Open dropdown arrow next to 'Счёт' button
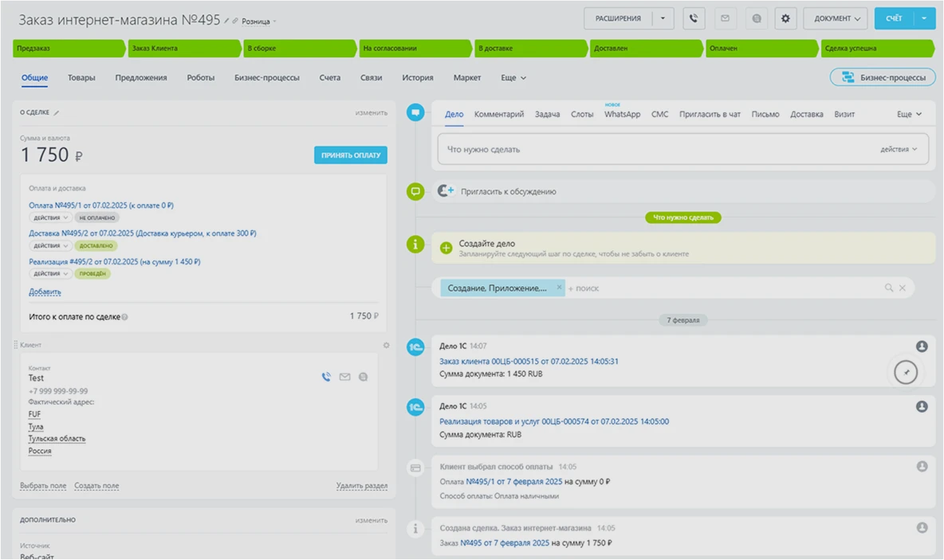Image resolution: width=944 pixels, height=560 pixels. [x=924, y=18]
